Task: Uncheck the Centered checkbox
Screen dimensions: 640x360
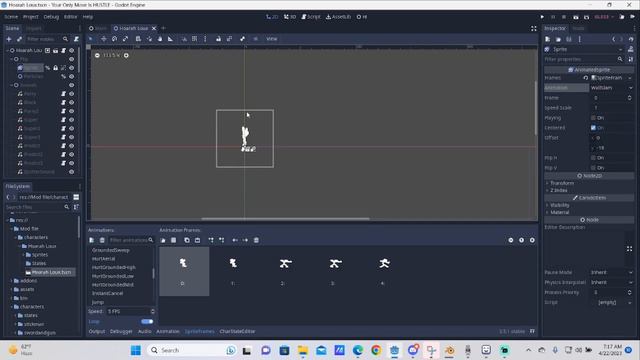Action: [x=593, y=128]
